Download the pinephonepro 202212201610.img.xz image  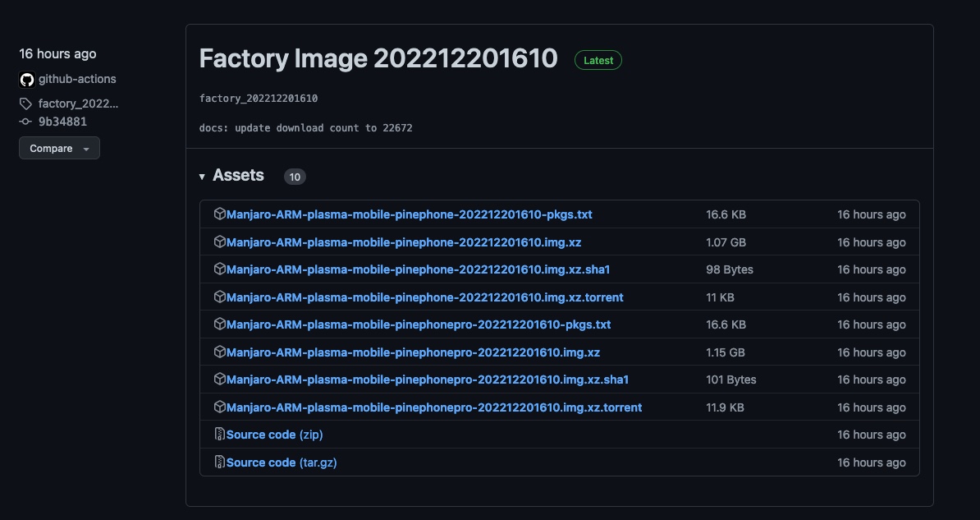pos(413,352)
